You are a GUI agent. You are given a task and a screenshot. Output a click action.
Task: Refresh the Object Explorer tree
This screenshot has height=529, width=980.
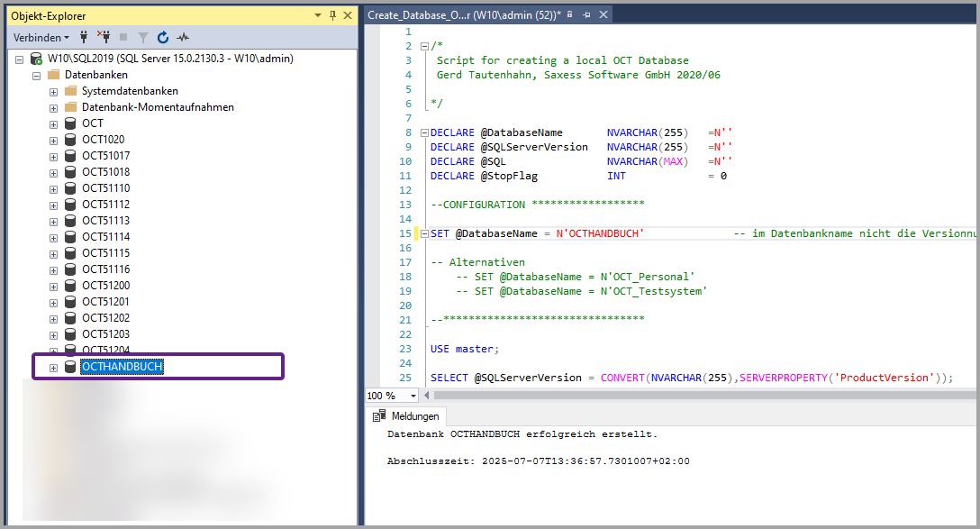point(163,38)
